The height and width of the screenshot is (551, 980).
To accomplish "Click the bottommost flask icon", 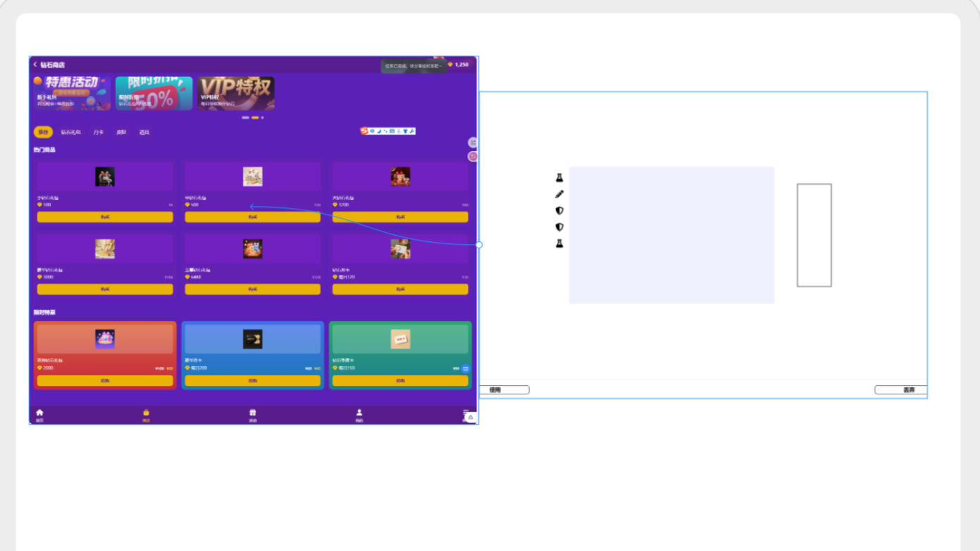I will click(x=559, y=243).
